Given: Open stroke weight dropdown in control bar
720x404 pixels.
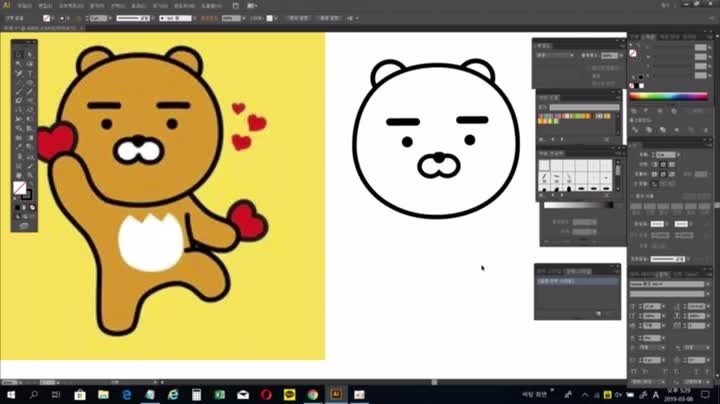Looking at the screenshot, I should [x=110, y=18].
